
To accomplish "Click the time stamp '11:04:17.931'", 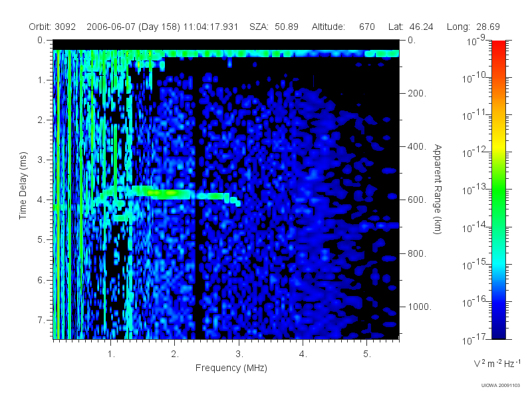I will (211, 27).
